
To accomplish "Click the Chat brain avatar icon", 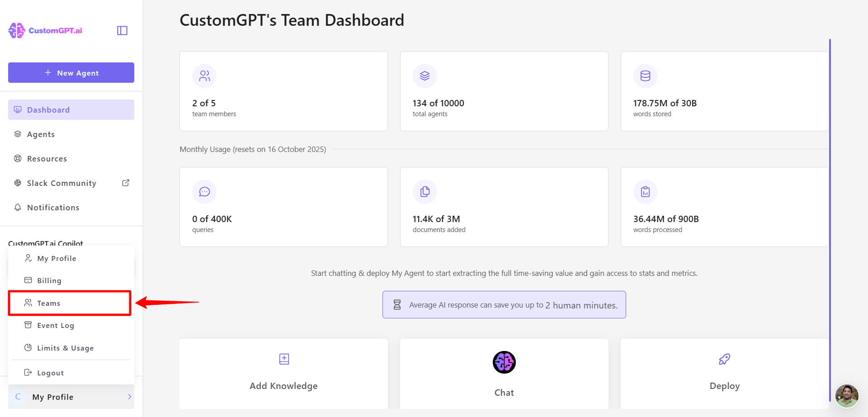I will (504, 362).
